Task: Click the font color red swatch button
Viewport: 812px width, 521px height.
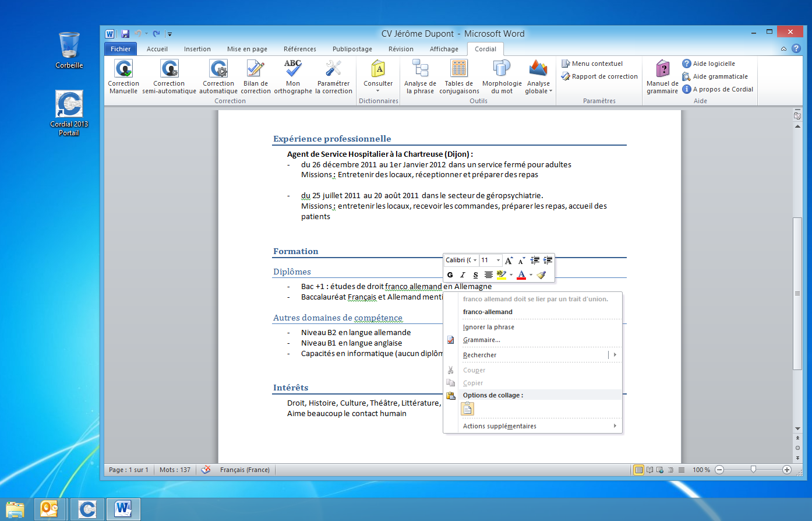Action: pyautogui.click(x=521, y=275)
